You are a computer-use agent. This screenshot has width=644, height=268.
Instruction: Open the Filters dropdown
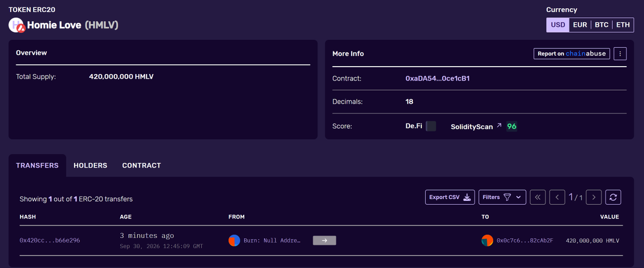(x=502, y=197)
